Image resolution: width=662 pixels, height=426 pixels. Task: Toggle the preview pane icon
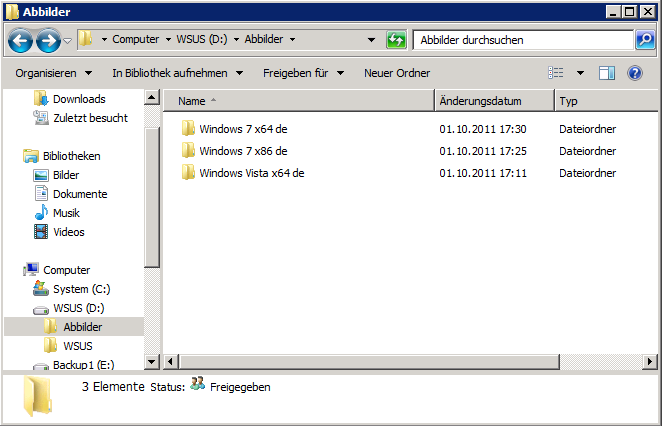pyautogui.click(x=607, y=73)
